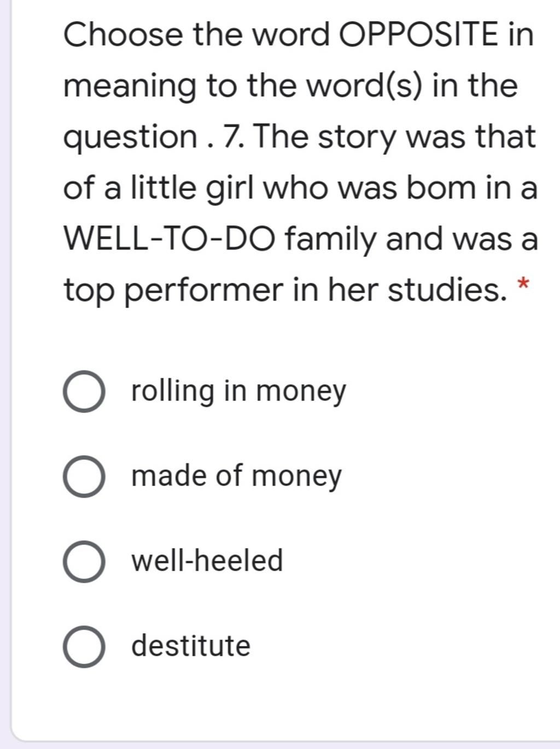This screenshot has width=560, height=749.
Task: Click the "rolling in money" option text
Action: (x=239, y=391)
